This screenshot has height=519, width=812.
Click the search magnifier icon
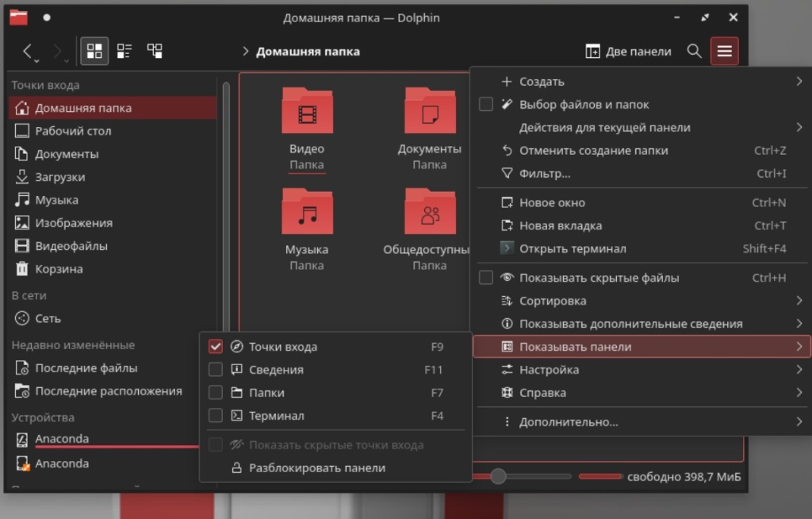(x=694, y=52)
